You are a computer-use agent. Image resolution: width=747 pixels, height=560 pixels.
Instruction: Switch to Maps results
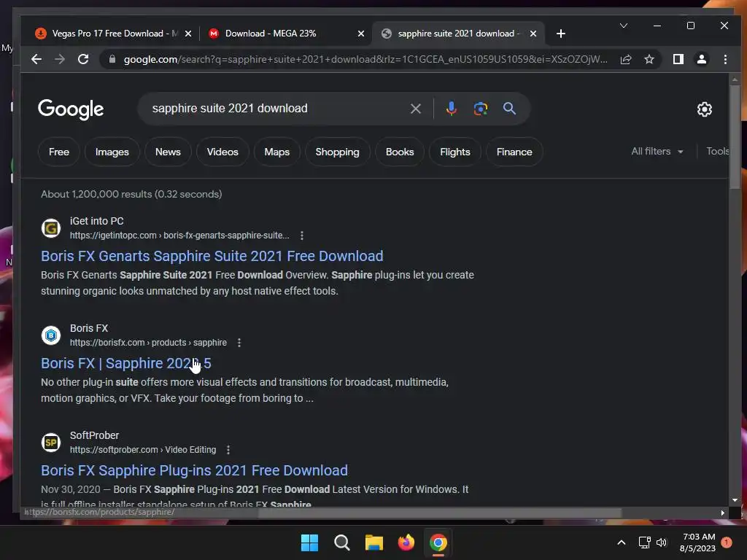pos(276,152)
